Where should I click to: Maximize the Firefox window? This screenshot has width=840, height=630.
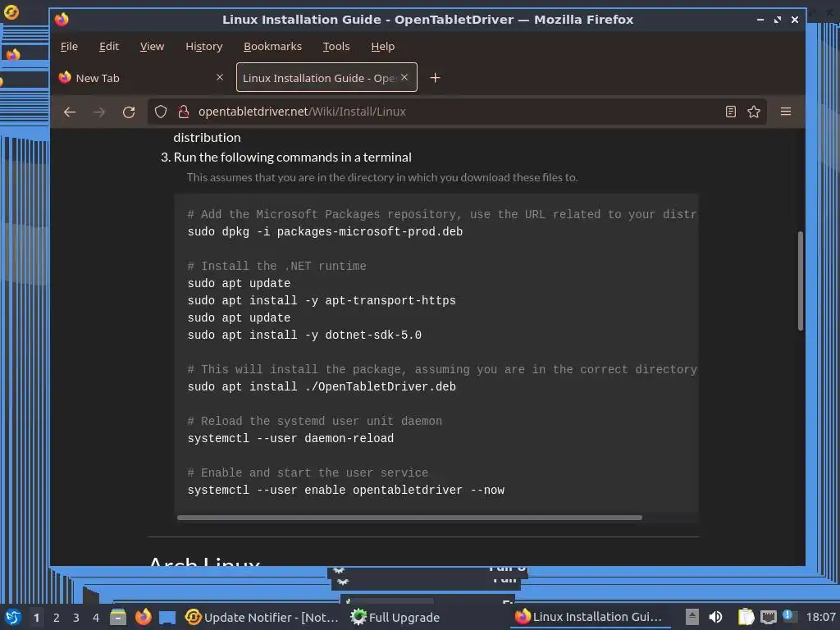click(x=778, y=20)
